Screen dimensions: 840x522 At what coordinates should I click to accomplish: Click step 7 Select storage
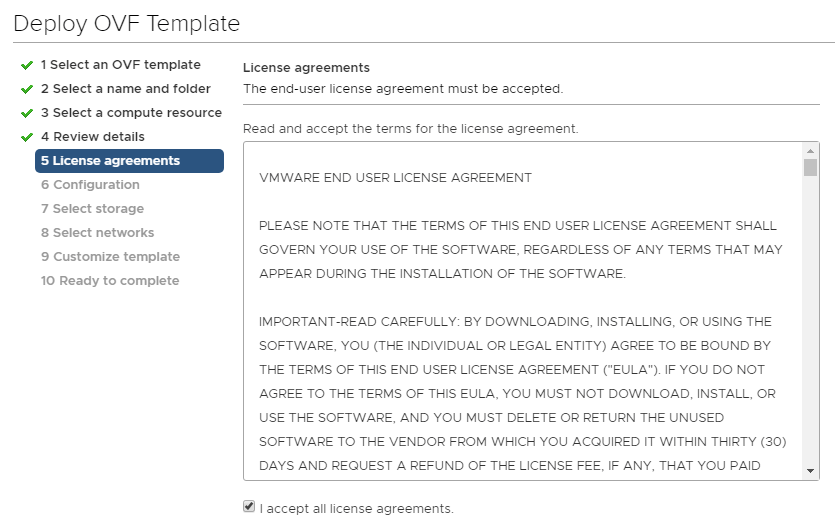(x=92, y=209)
